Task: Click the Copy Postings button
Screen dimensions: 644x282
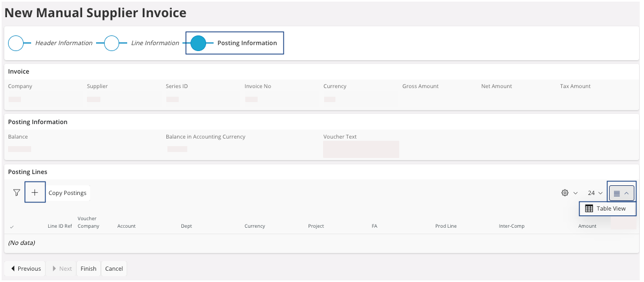Action: pyautogui.click(x=68, y=193)
